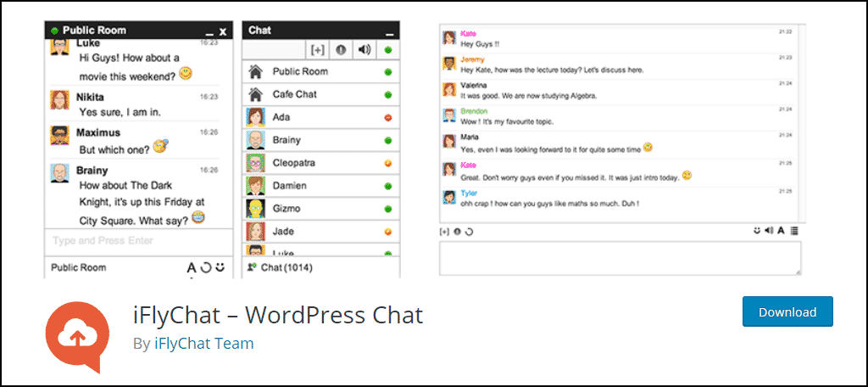Image resolution: width=868 pixels, height=387 pixels.
Task: Open smiley picker in embedded chat toolbar
Action: pyautogui.click(x=757, y=231)
